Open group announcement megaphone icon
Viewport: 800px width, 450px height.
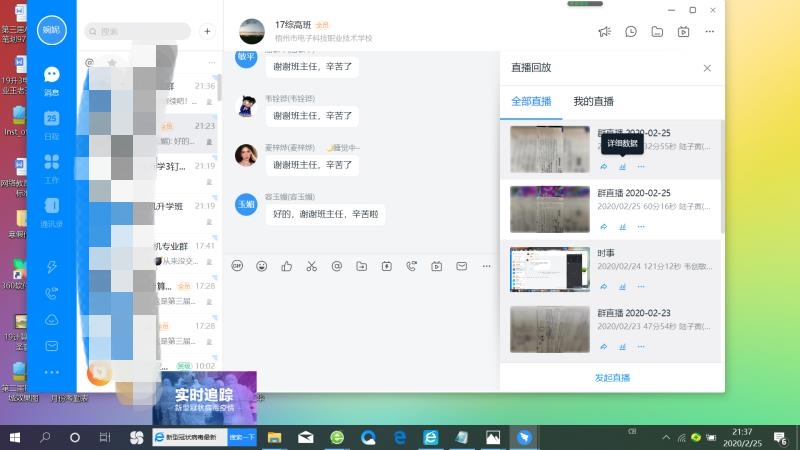(x=605, y=31)
